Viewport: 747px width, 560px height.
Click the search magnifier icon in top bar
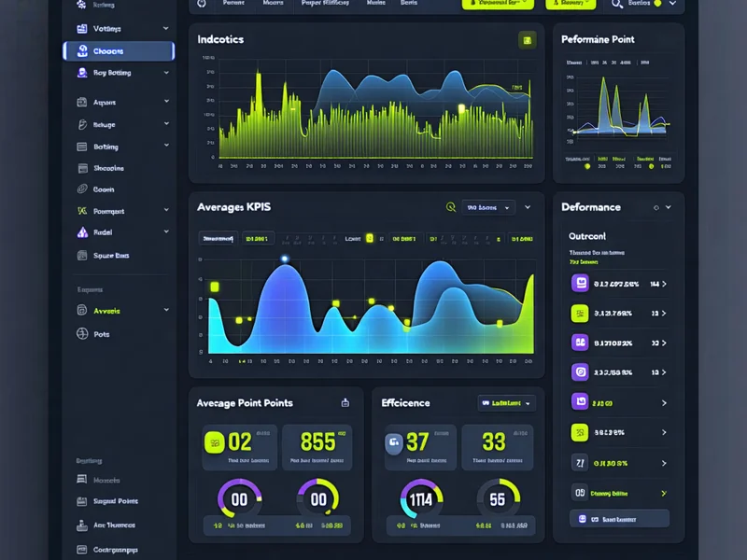pos(616,4)
